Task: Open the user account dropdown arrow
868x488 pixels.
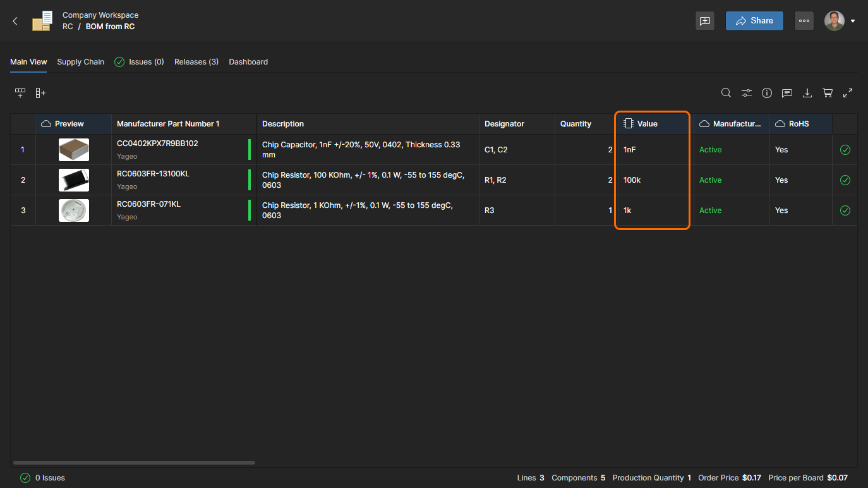Action: pyautogui.click(x=853, y=21)
